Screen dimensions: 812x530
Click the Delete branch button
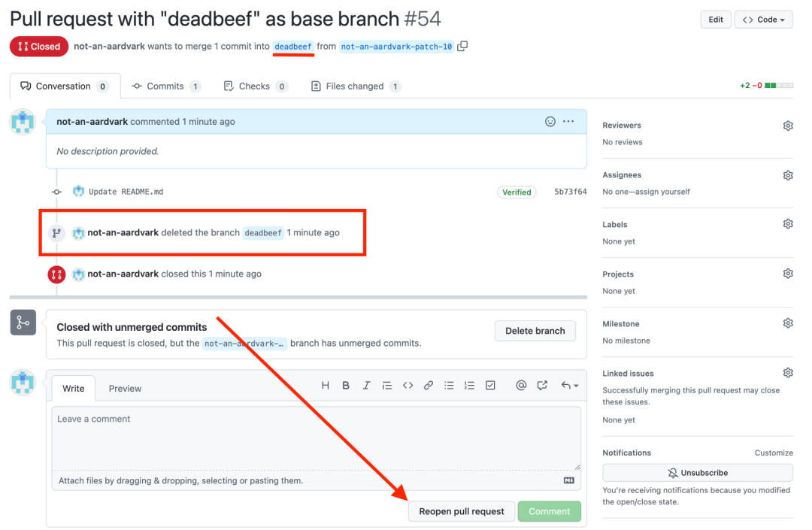click(x=535, y=331)
